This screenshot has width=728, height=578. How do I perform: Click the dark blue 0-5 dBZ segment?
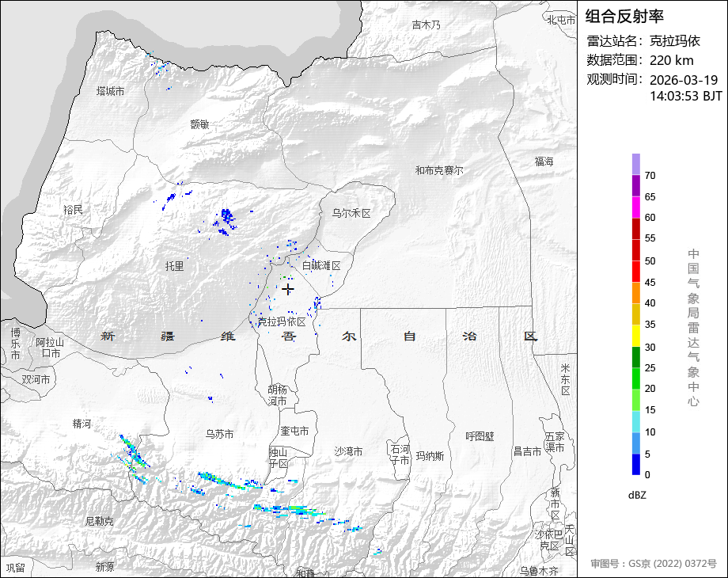(636, 464)
